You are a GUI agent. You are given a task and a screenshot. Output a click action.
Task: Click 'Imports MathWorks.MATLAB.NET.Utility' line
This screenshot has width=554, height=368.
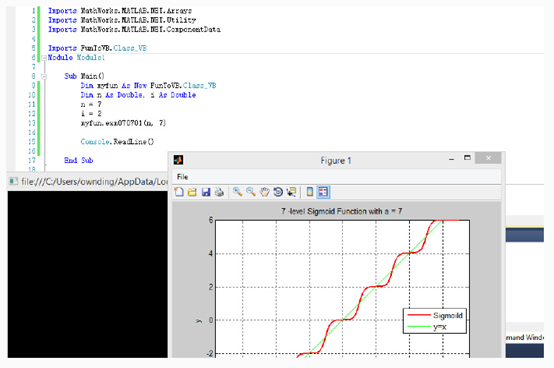coord(122,20)
